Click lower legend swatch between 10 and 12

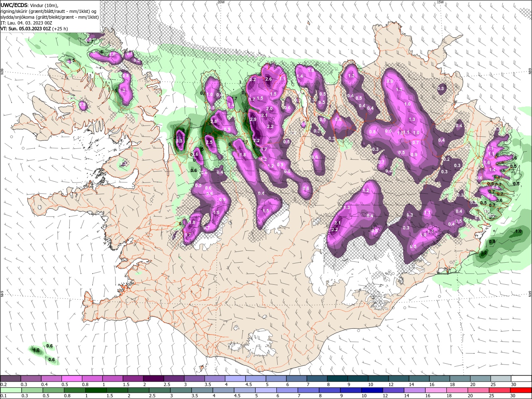tap(372, 390)
